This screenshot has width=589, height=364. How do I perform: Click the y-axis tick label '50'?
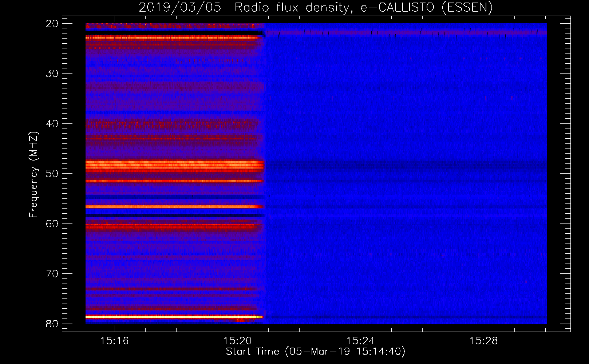(x=52, y=174)
